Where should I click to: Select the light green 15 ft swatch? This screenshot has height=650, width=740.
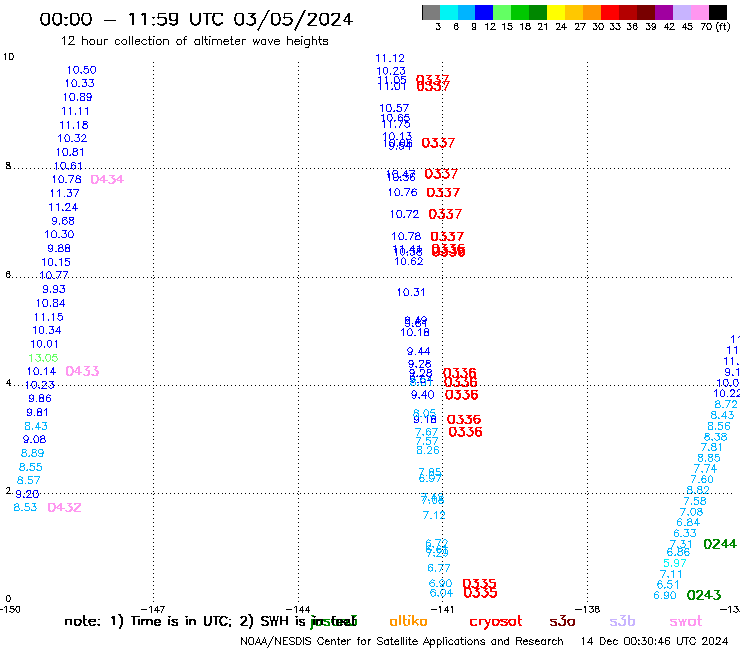tap(502, 12)
